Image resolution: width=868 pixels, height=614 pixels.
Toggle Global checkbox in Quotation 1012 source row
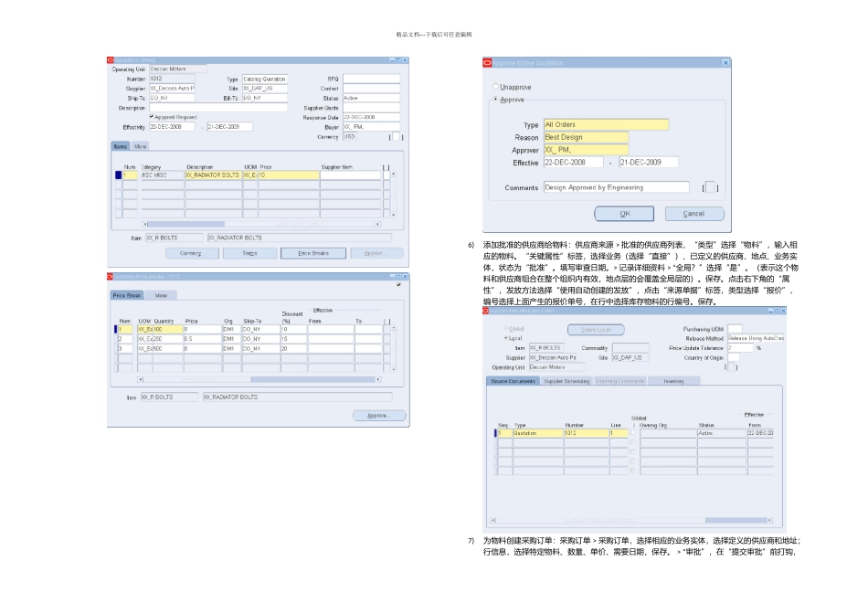coord(633,433)
